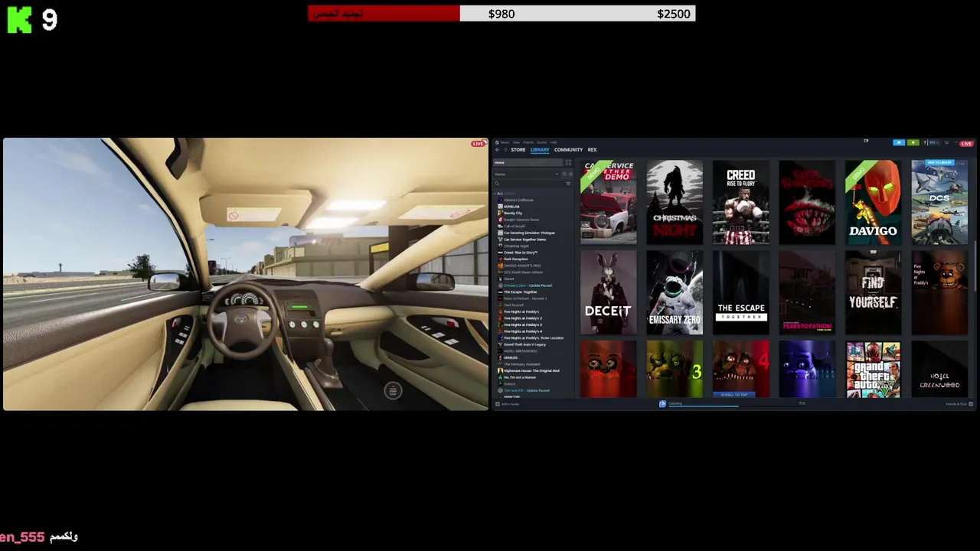980x551 pixels.
Task: Select Bounty City in the game list
Action: point(513,214)
